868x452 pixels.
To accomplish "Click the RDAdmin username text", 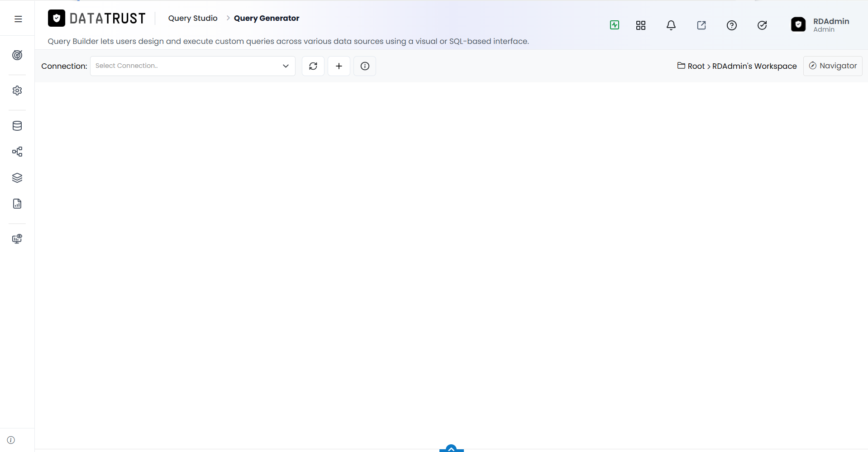I will pos(831,21).
